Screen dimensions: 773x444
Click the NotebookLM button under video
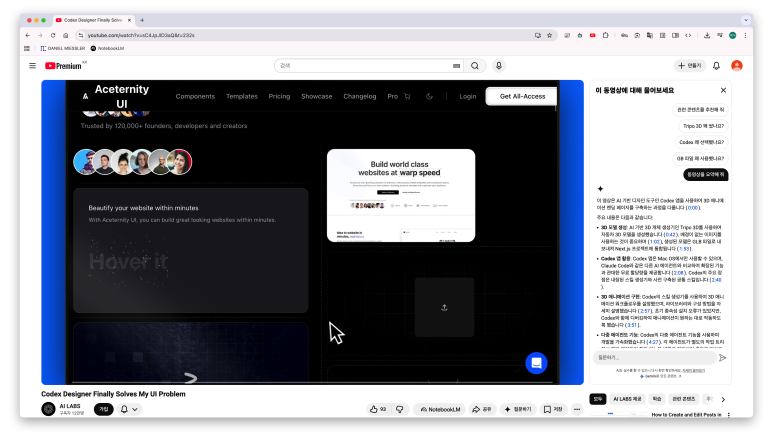point(440,409)
